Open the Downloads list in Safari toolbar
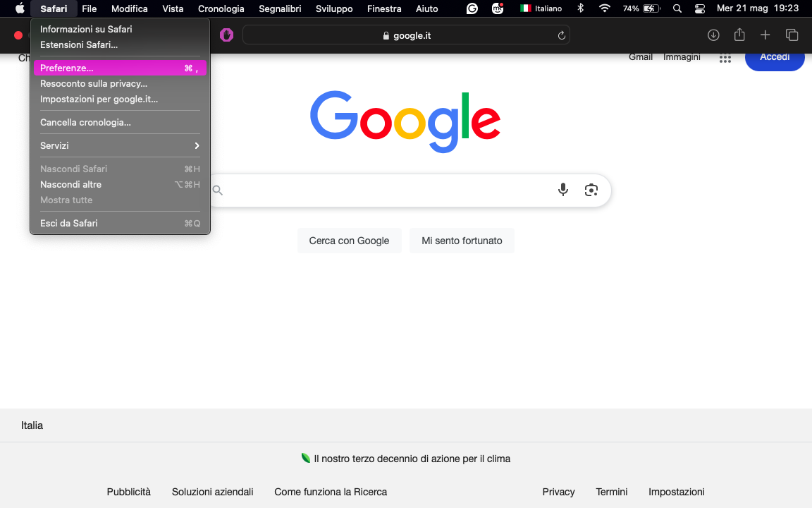The height and width of the screenshot is (508, 812). click(x=713, y=35)
